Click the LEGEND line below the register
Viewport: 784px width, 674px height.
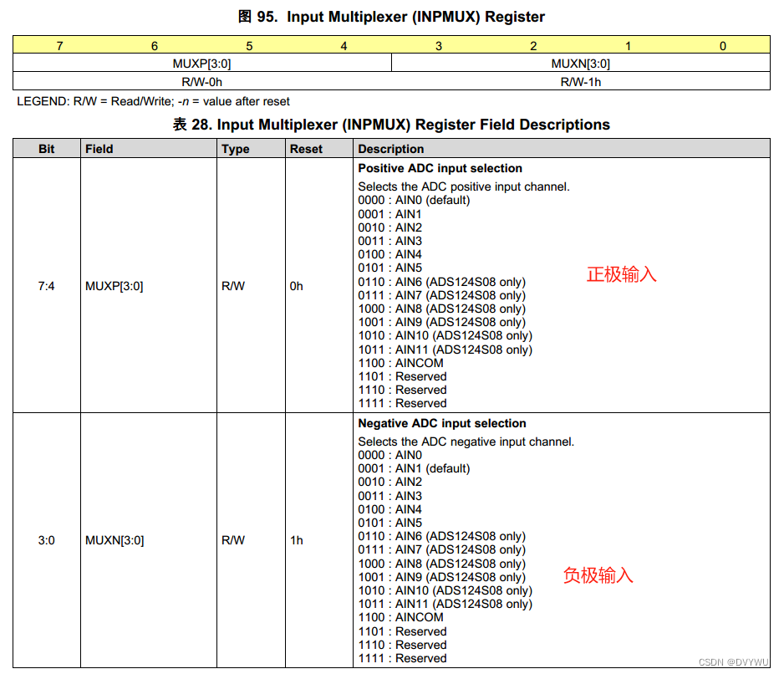[153, 101]
